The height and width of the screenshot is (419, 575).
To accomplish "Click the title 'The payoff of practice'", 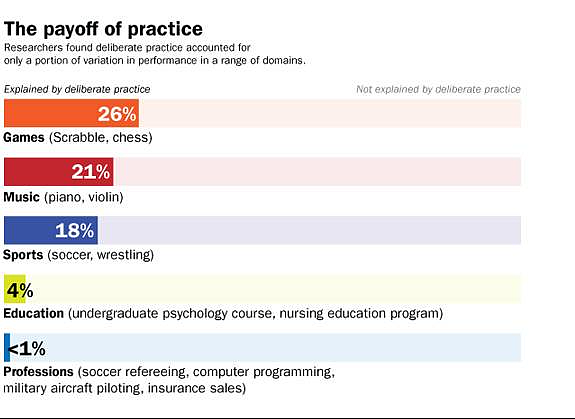I will [103, 29].
